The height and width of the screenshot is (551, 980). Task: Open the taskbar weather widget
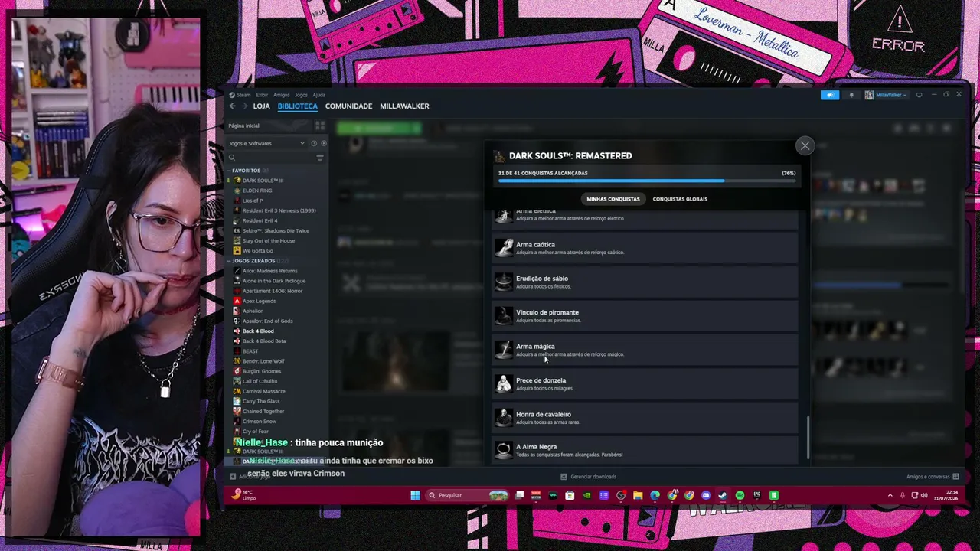245,495
